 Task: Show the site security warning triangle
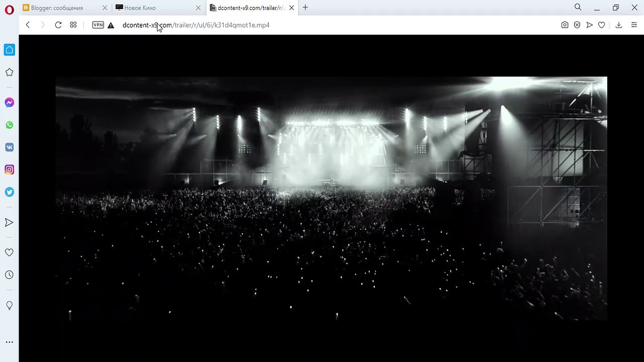[x=111, y=25]
